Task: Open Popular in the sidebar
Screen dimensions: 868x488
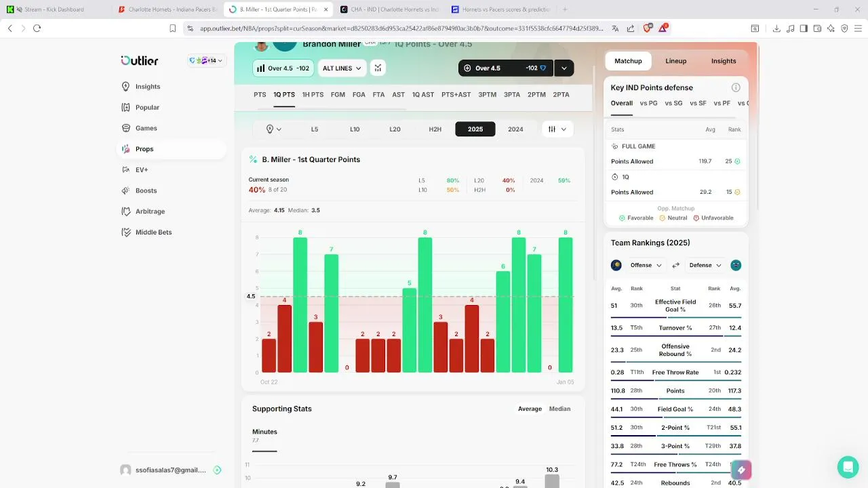Action: tap(140, 107)
